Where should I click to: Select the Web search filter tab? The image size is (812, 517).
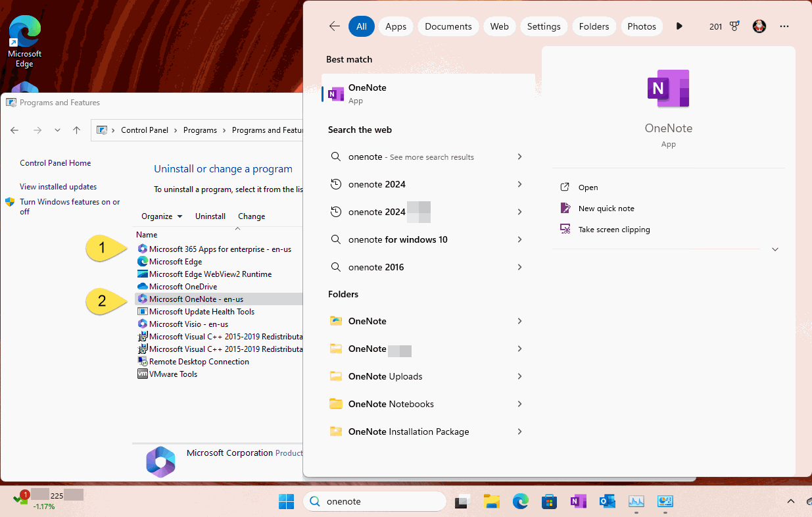coord(500,26)
